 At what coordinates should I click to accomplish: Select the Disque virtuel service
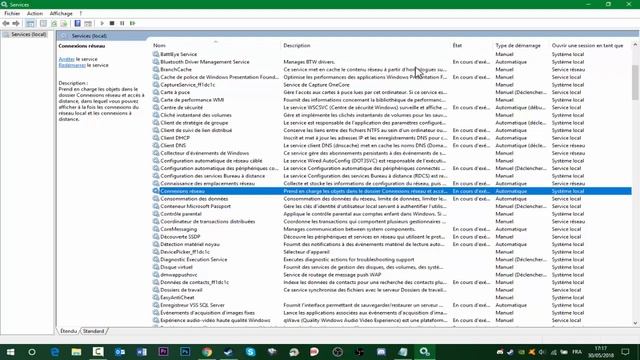(x=392, y=267)
